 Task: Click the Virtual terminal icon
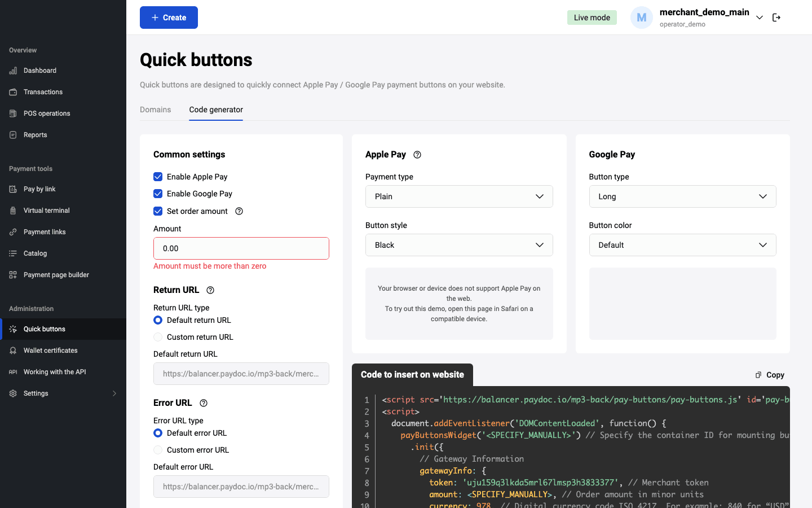coord(13,211)
